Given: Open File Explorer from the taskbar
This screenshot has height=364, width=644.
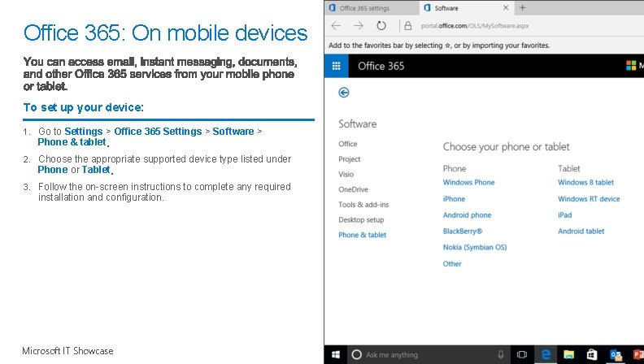Looking at the screenshot, I should (569, 355).
